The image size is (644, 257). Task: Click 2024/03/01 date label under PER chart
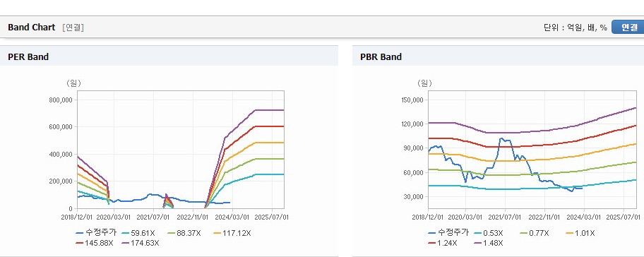coord(232,217)
